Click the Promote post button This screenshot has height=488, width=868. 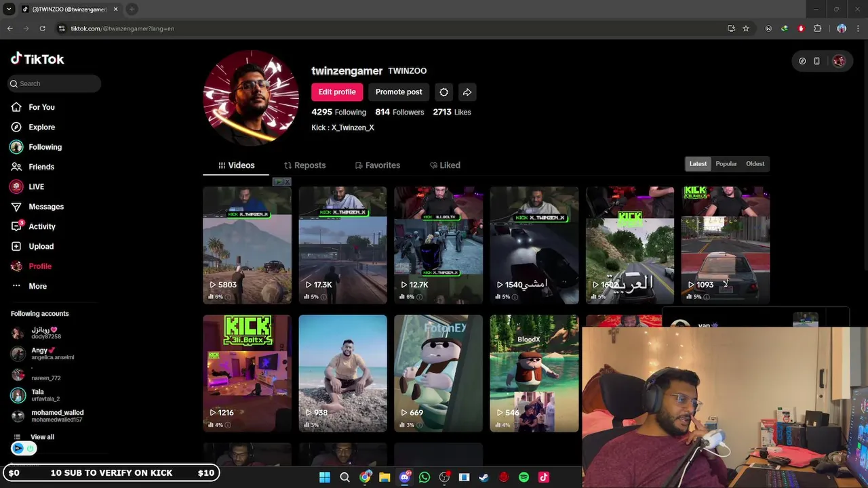[399, 92]
